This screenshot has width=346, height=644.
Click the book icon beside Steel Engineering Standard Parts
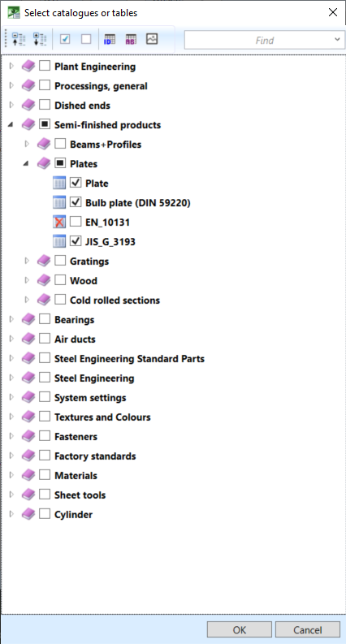(28, 358)
